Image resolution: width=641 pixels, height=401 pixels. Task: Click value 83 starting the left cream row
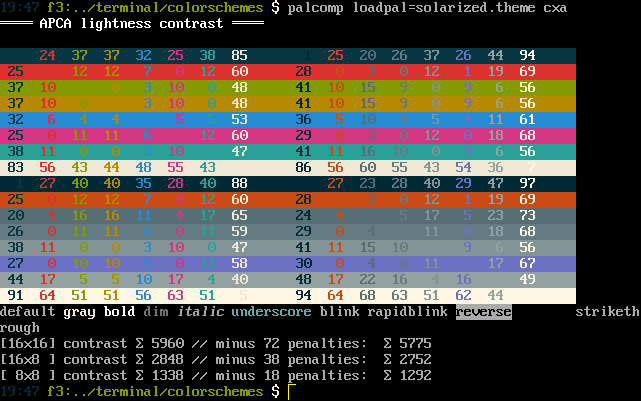[x=16, y=168]
